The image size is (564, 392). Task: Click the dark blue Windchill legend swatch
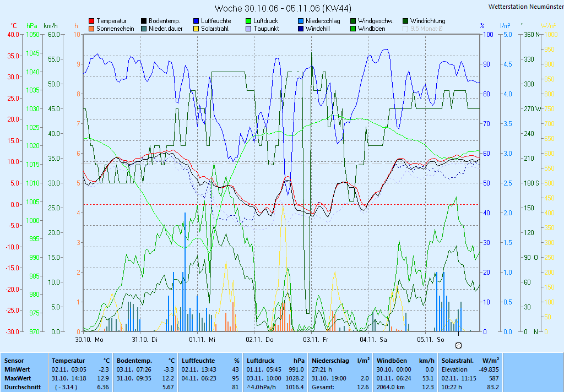(x=301, y=29)
